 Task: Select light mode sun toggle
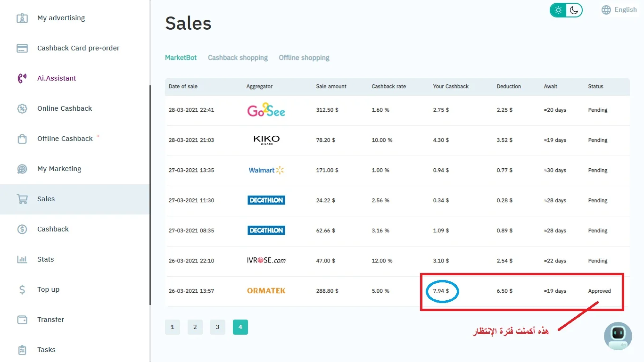coord(558,10)
